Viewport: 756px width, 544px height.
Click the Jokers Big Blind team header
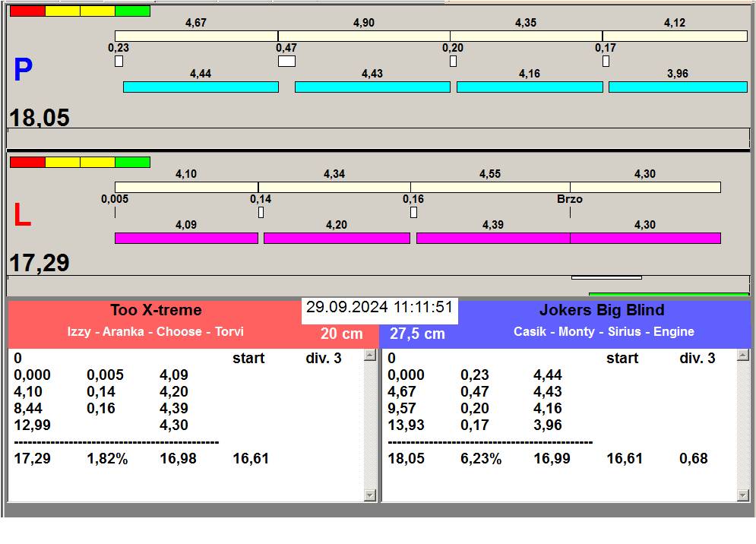pos(602,310)
